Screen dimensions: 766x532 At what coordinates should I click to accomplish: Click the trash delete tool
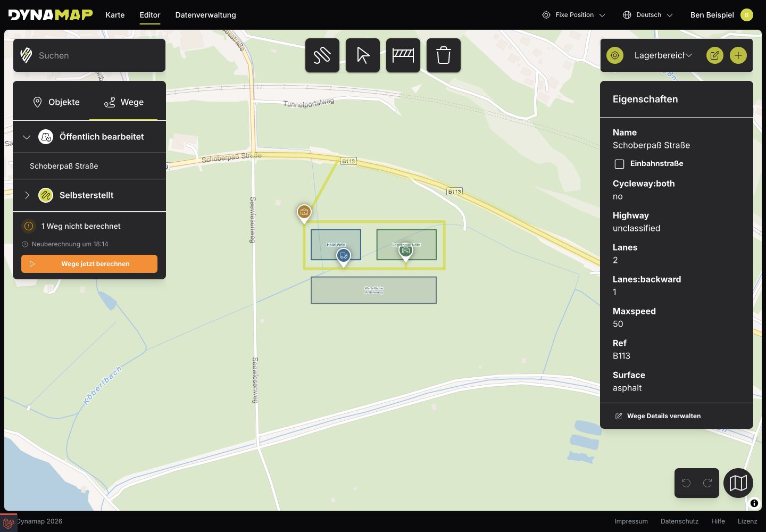click(x=444, y=55)
